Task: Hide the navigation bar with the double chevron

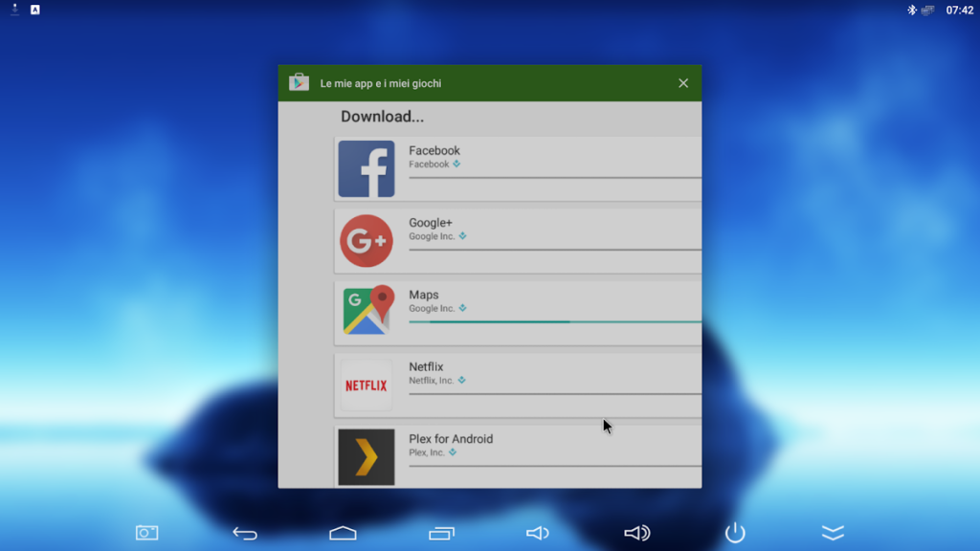Action: 833,533
